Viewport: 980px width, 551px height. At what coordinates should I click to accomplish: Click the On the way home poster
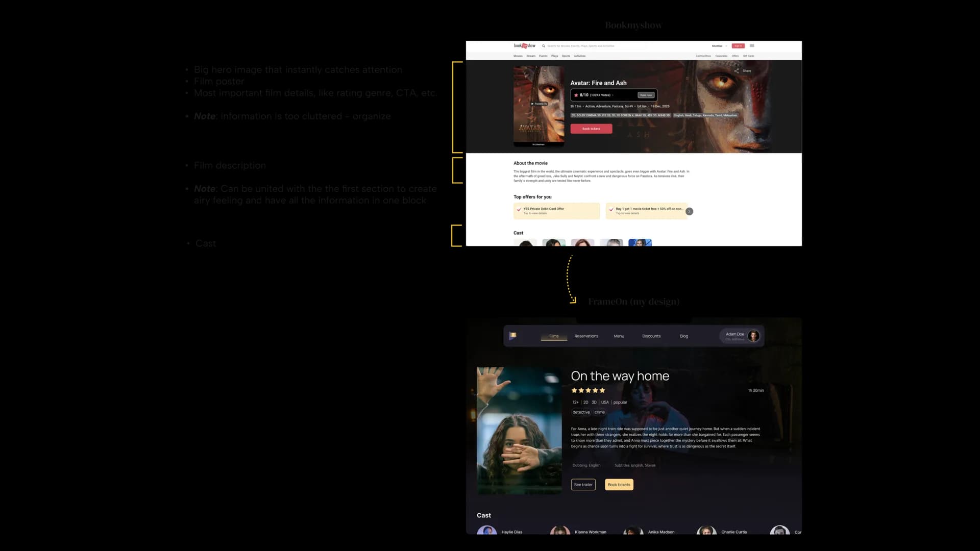tap(519, 430)
